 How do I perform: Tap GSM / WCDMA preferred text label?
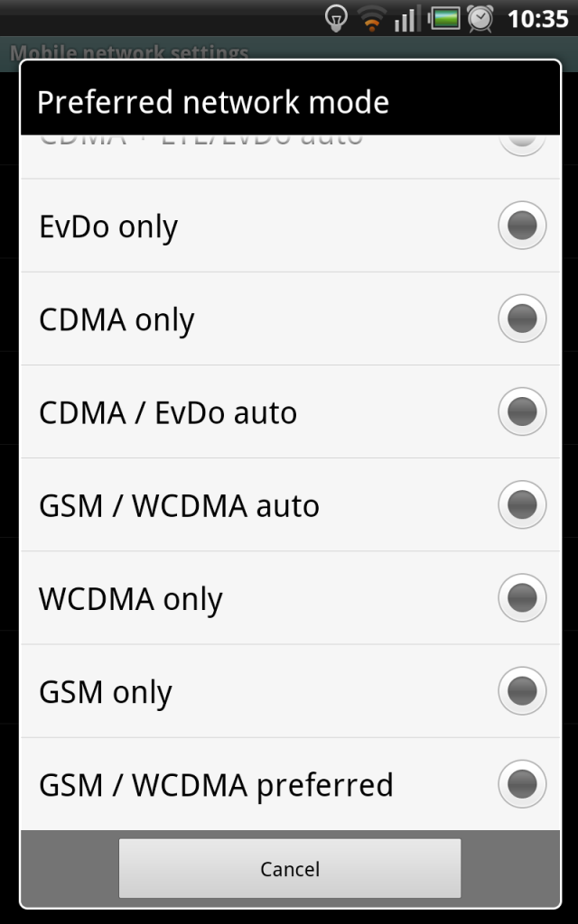(216, 786)
